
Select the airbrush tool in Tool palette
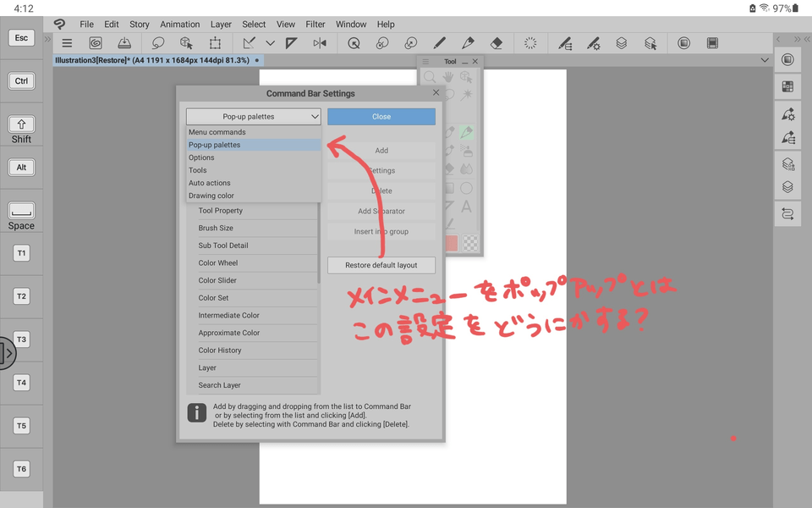(466, 151)
